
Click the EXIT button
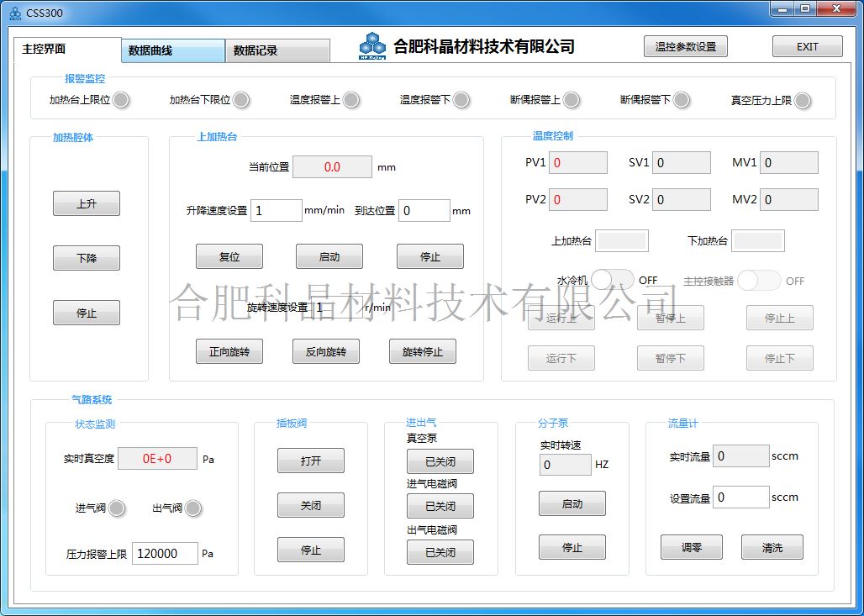click(807, 46)
